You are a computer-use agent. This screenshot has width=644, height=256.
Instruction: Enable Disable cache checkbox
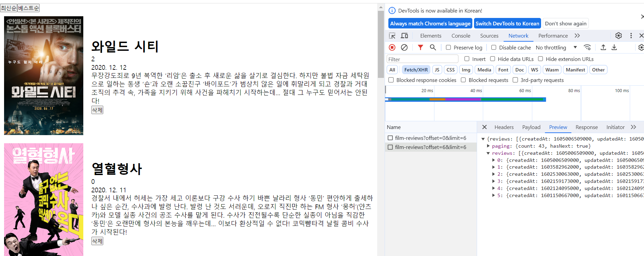(x=494, y=47)
